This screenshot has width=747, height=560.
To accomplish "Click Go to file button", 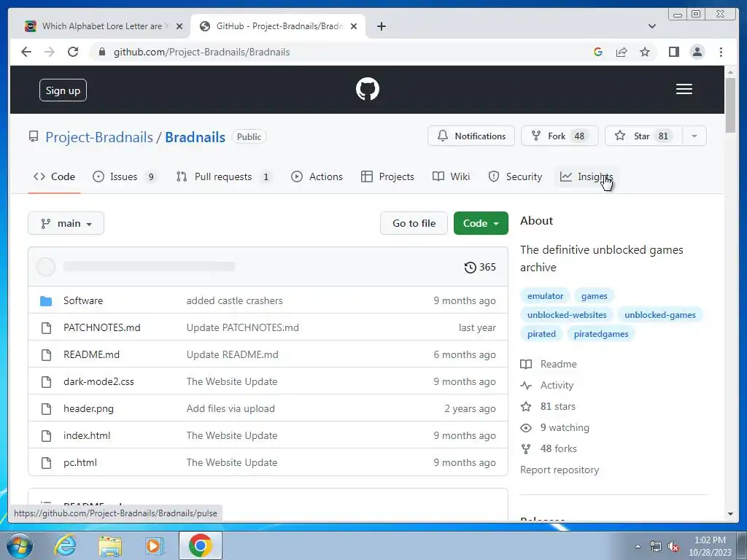I will 414,223.
